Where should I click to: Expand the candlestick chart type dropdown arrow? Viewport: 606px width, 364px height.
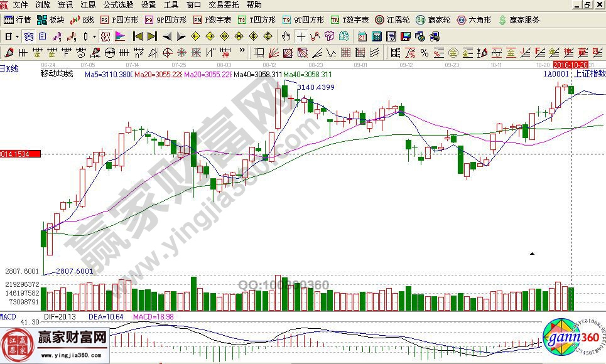coord(94,36)
